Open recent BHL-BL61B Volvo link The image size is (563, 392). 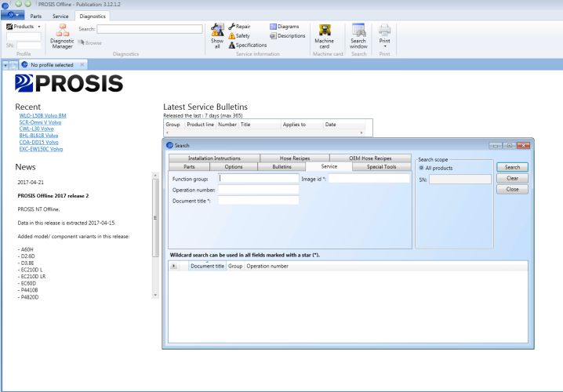38,136
